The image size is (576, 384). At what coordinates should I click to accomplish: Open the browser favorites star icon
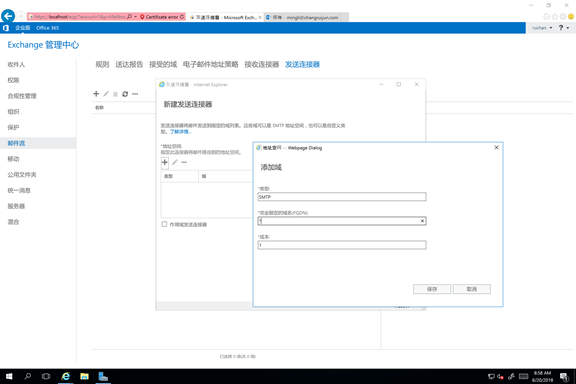[555, 17]
